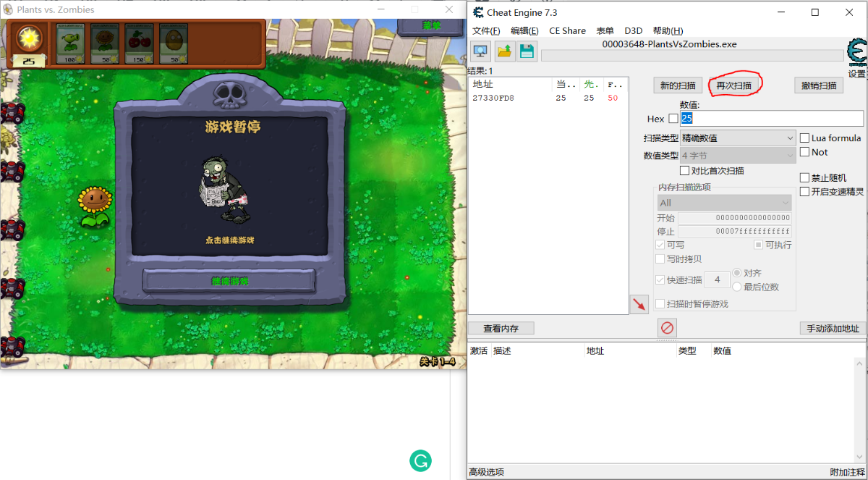
Task: Click 继续游戏 button in the game
Action: click(229, 280)
